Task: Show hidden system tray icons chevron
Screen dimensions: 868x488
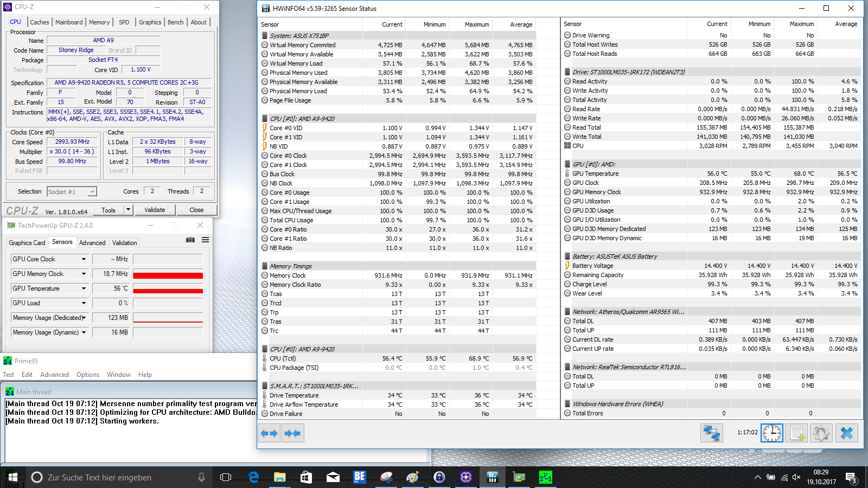Action: click(757, 477)
